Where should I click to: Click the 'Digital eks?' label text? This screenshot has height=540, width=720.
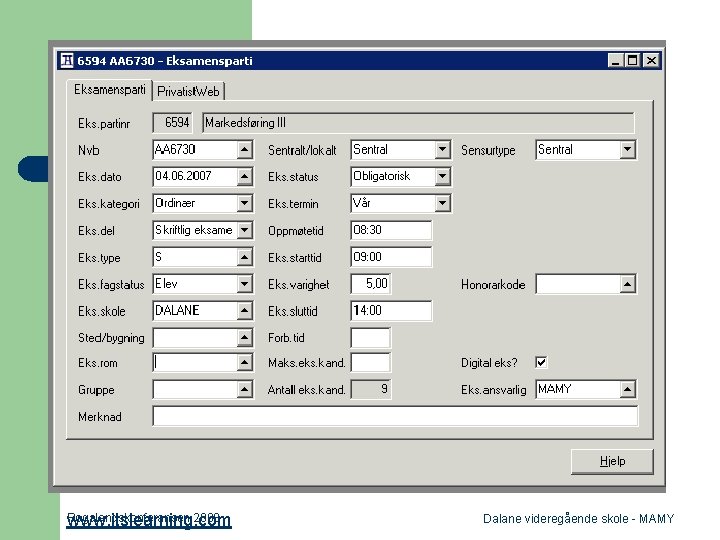click(489, 363)
